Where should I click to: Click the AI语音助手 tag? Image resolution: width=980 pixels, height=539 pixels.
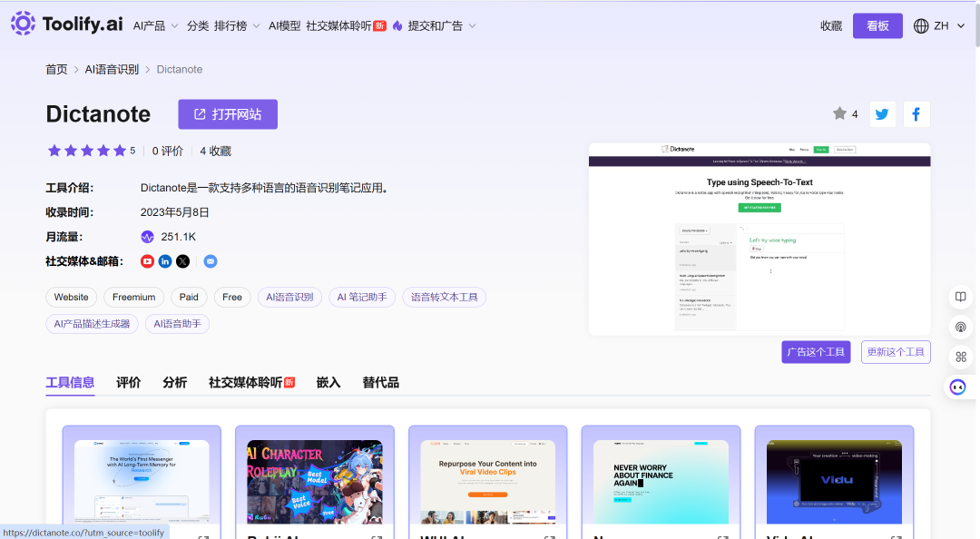click(178, 324)
